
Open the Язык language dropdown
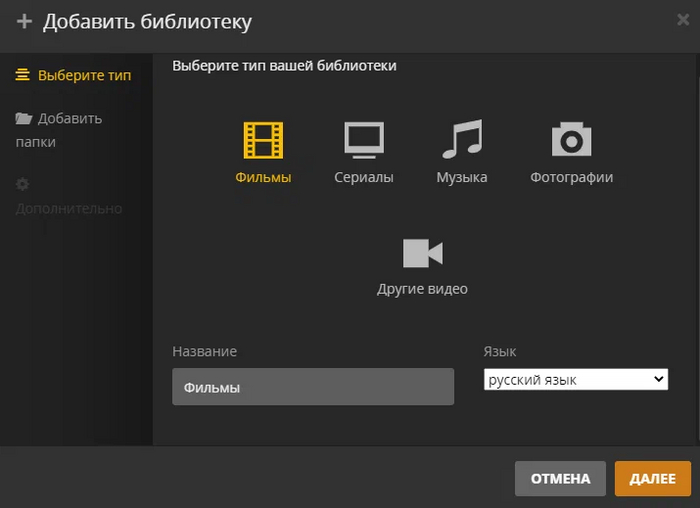pos(575,380)
